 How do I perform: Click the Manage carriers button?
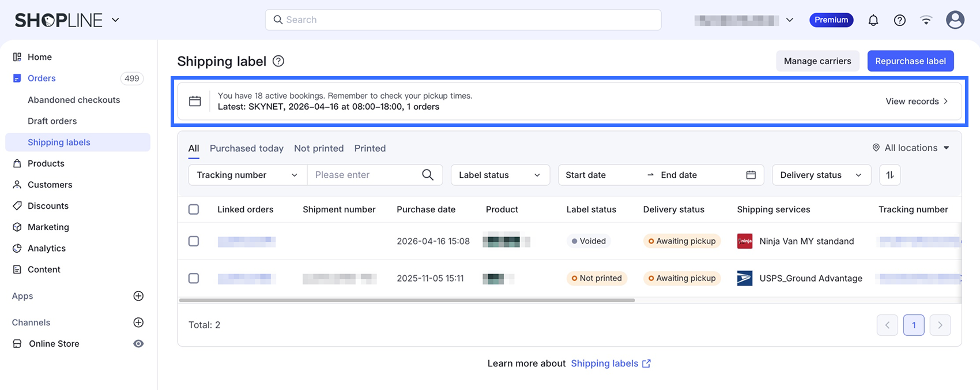point(817,61)
